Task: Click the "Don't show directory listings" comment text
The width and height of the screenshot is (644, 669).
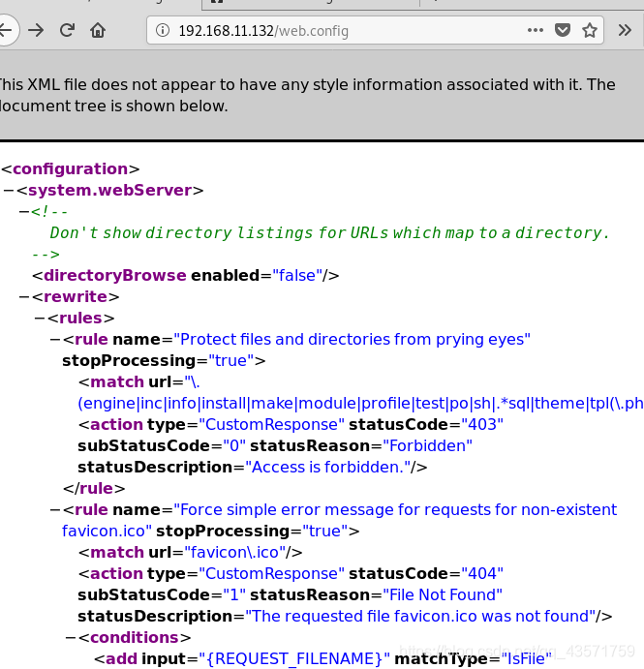Action: (330, 233)
